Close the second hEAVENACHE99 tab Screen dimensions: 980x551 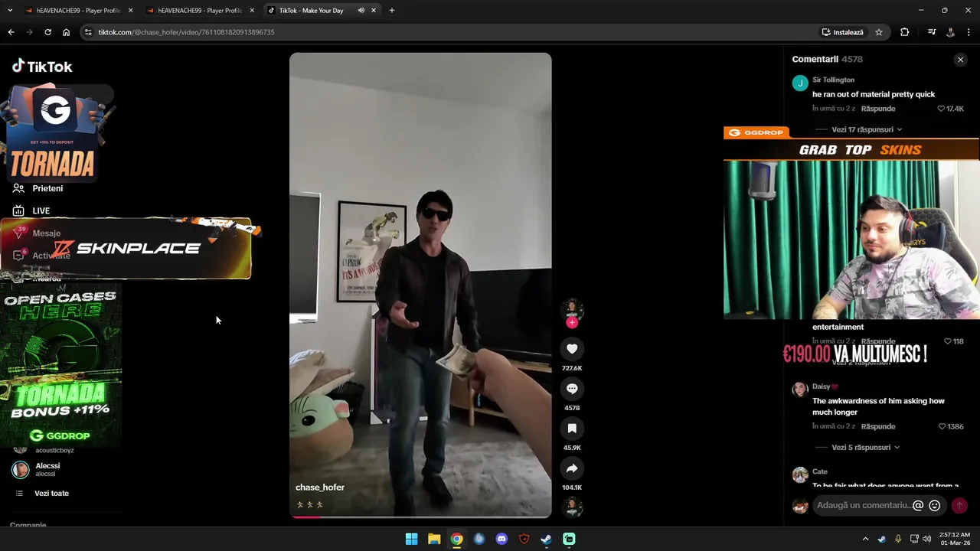[252, 11]
